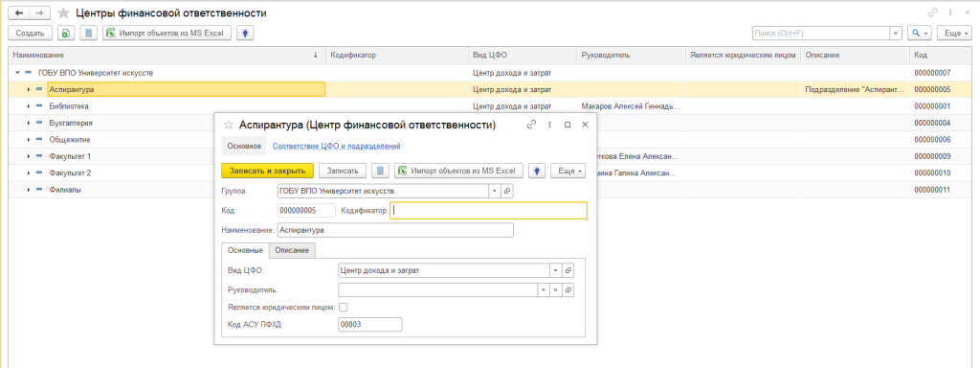
Task: Switch to the "Описание" tab
Action: (292, 250)
